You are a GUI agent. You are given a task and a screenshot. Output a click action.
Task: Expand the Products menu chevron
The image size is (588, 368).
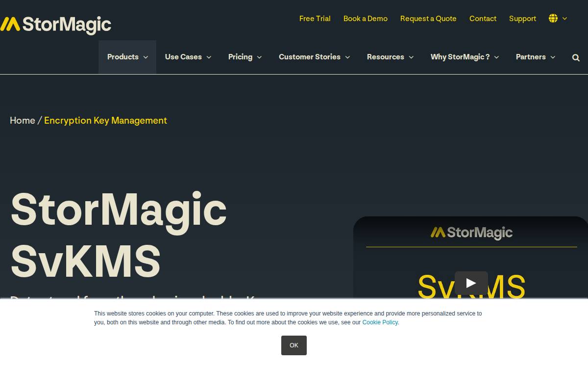tap(146, 57)
